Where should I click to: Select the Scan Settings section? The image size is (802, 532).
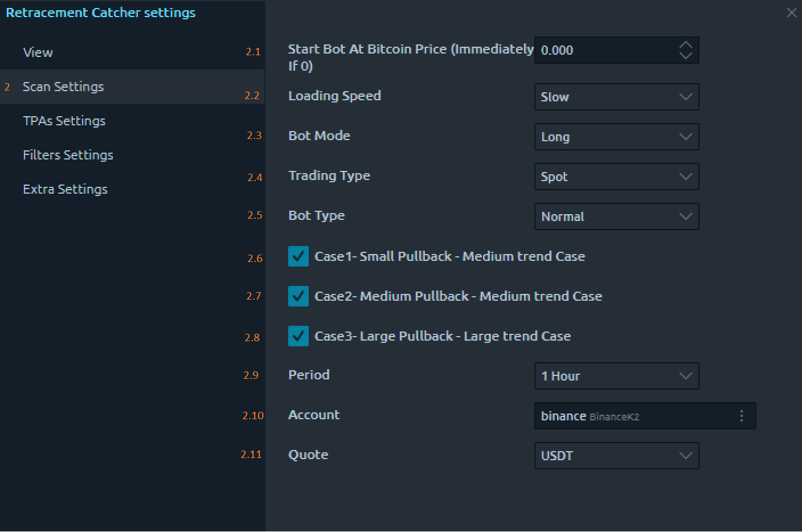point(63,87)
